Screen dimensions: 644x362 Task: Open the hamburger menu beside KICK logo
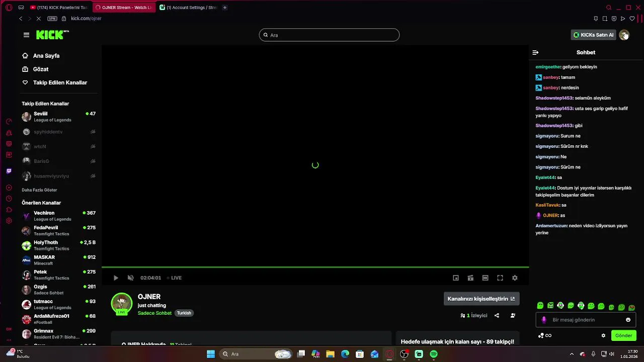(x=26, y=35)
